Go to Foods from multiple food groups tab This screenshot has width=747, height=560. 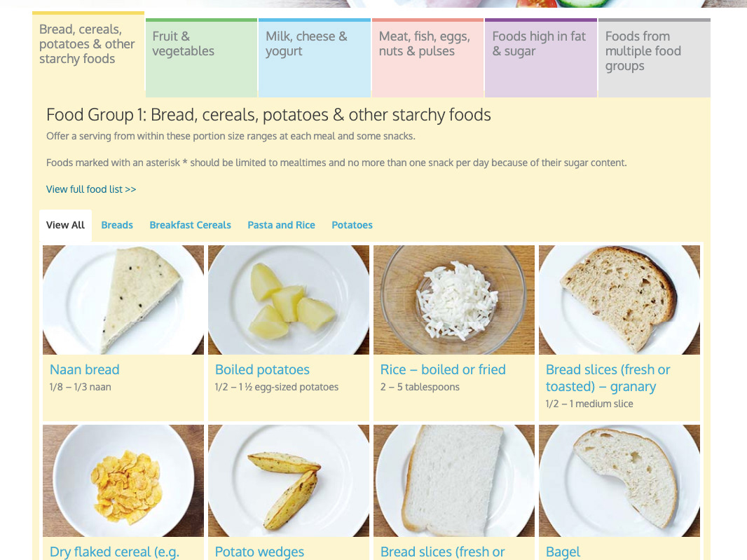(654, 57)
